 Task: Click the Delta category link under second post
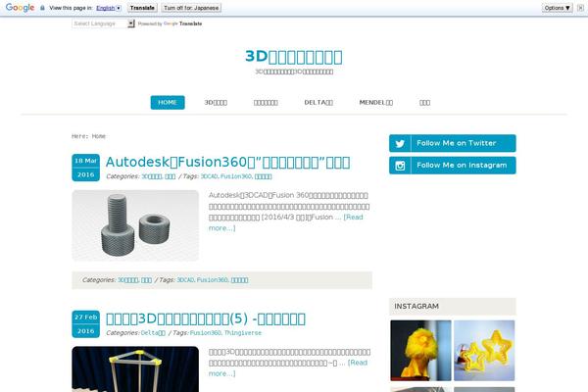click(153, 333)
